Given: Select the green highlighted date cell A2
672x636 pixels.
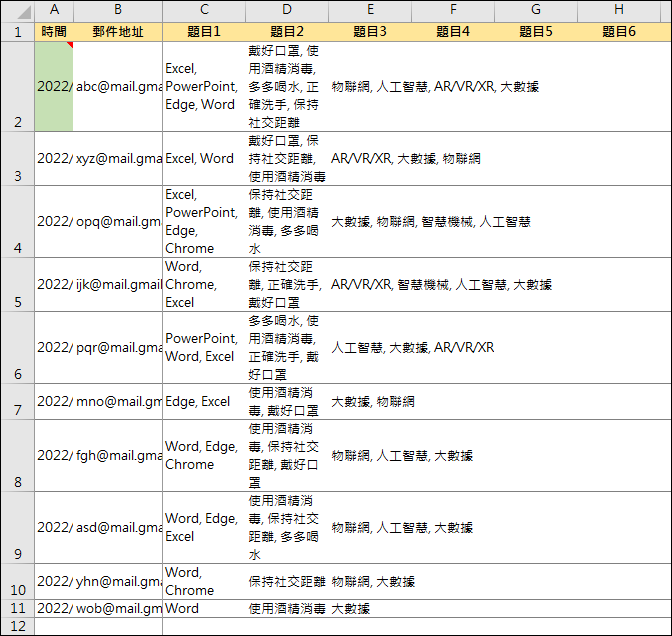Looking at the screenshot, I should [x=54, y=87].
